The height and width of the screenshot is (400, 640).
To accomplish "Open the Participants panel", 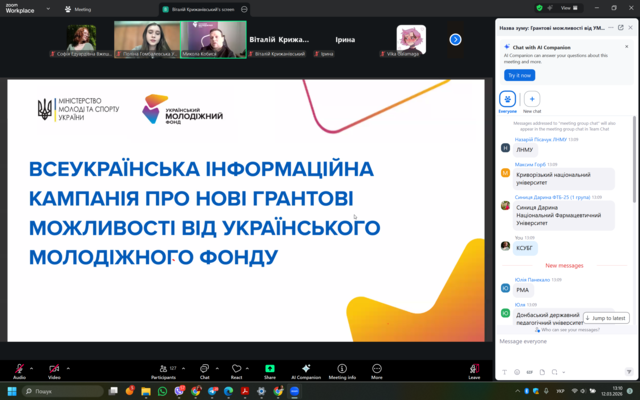I will tap(164, 369).
